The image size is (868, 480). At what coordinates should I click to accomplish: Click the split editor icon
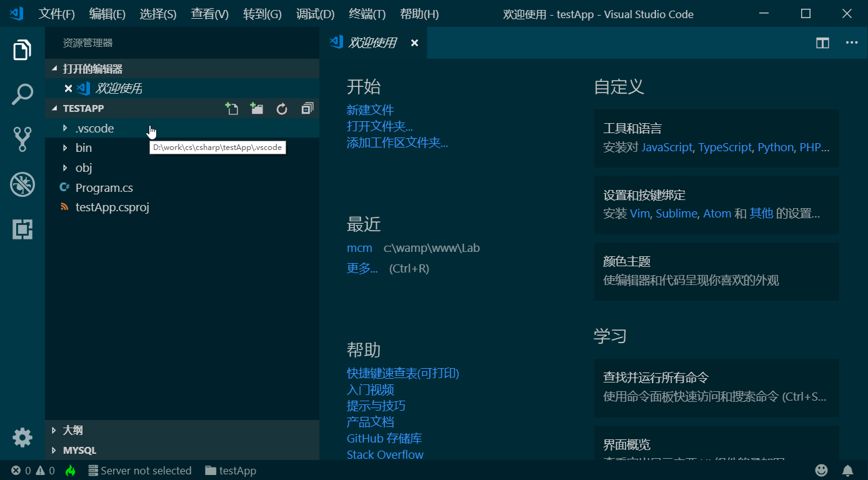(822, 43)
